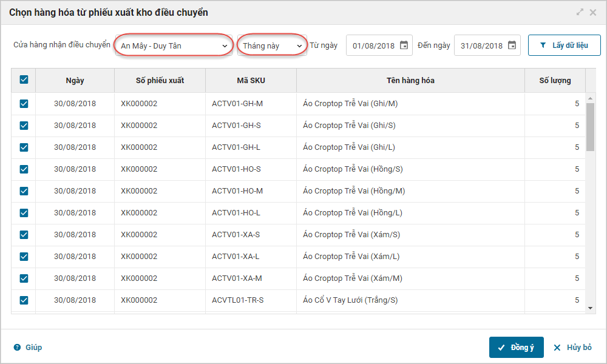Select the Áo Croptop Trễ Vai (Hồng/S) cell

click(410, 169)
